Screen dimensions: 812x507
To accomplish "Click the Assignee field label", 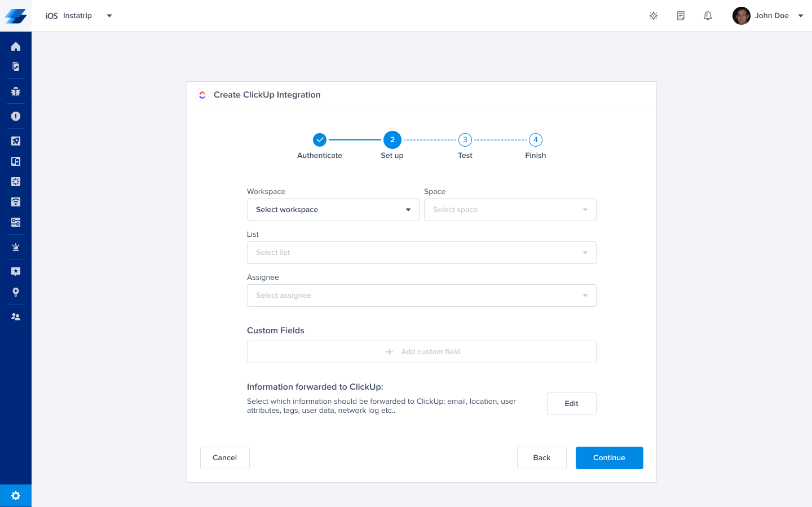I will [263, 277].
